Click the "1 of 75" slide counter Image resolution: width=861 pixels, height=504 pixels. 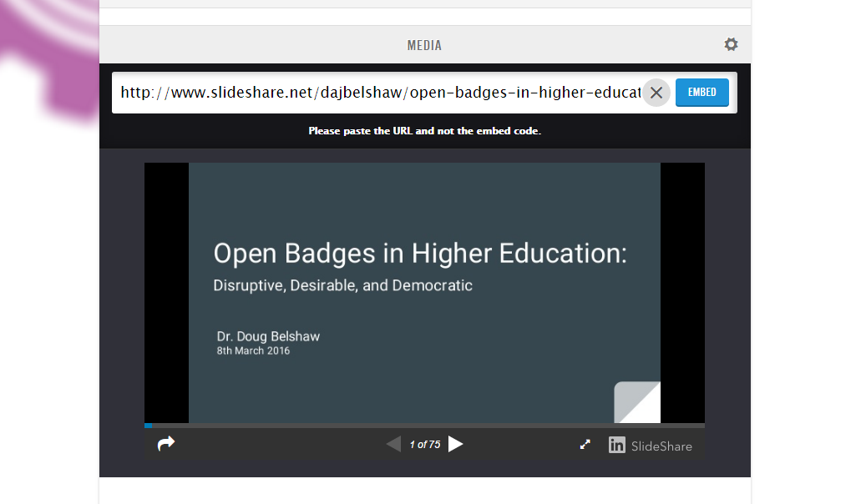(x=424, y=445)
